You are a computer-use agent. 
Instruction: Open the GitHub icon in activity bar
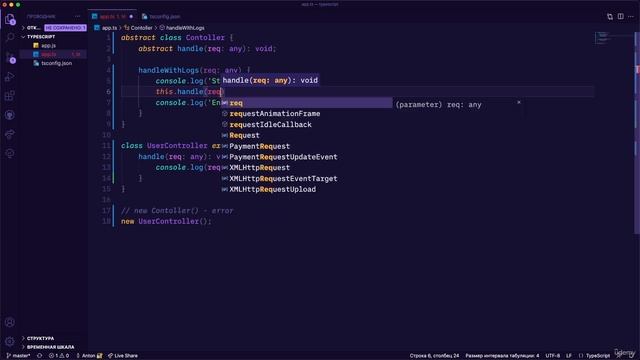click(x=10, y=115)
